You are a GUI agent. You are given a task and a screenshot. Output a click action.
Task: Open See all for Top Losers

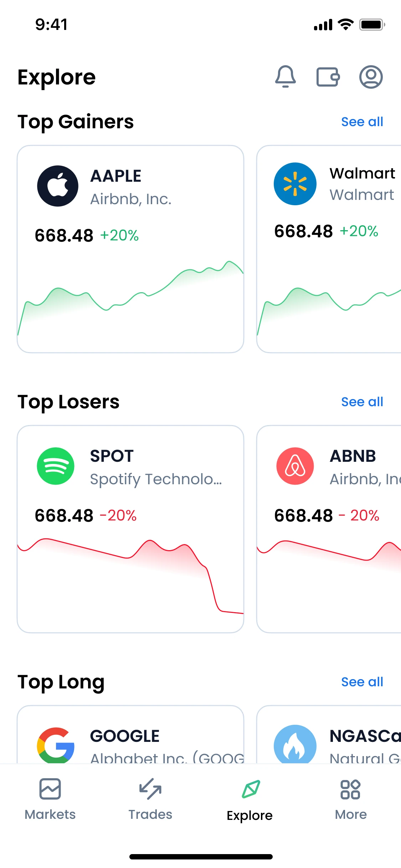(362, 402)
